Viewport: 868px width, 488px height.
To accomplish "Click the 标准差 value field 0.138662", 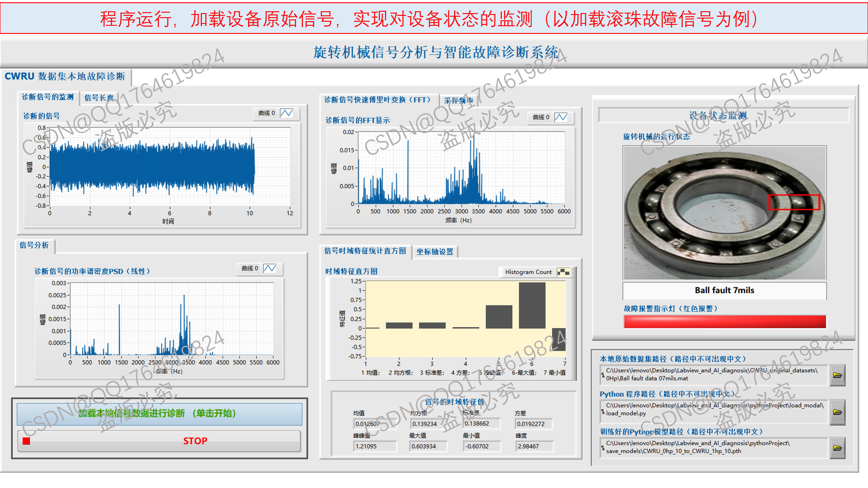I will pos(482,423).
